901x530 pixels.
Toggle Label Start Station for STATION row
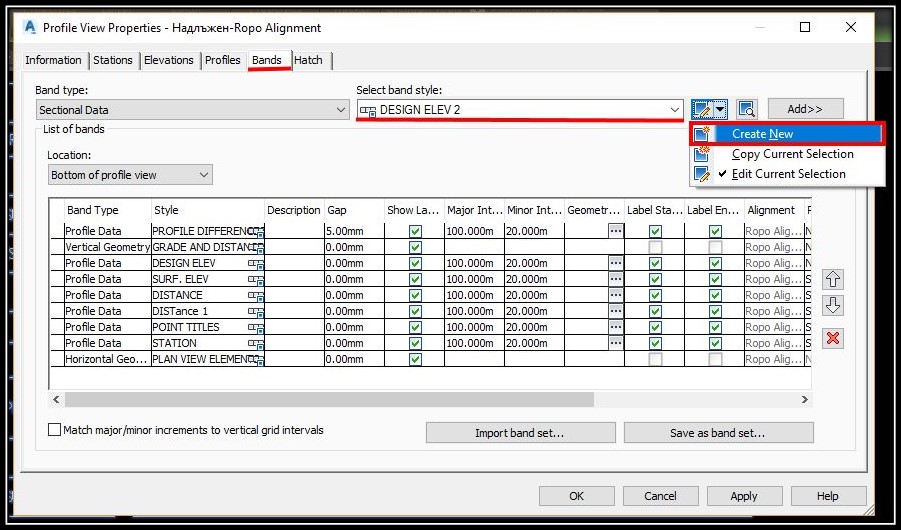655,343
